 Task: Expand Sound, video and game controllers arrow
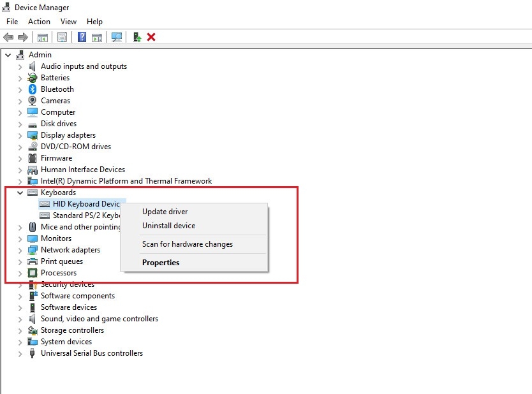(x=20, y=319)
